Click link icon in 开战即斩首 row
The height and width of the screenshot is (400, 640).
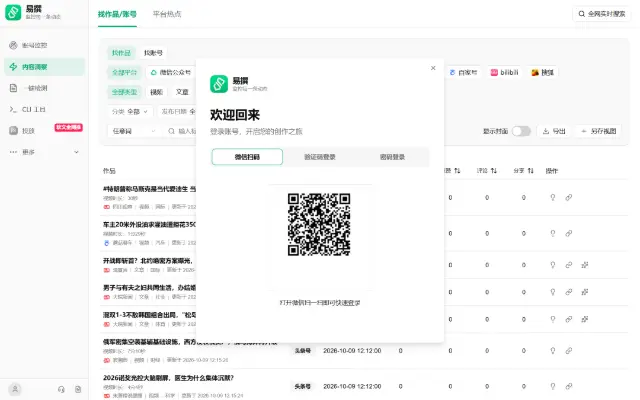click(569, 265)
